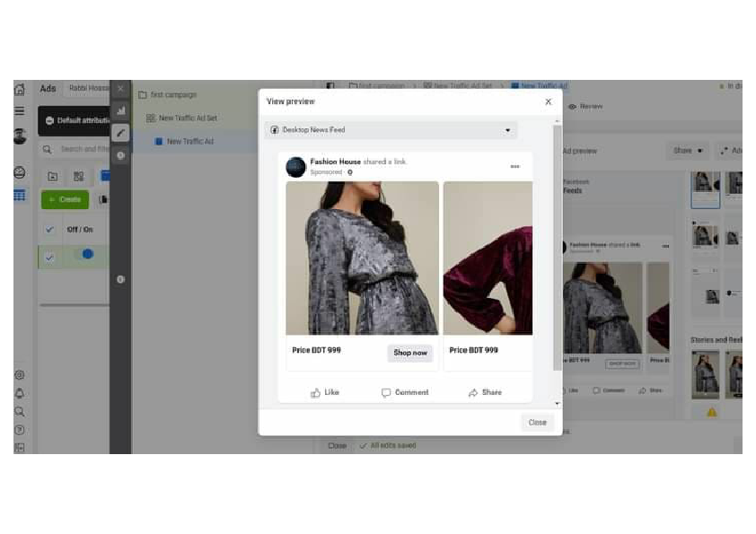Tick the selected ad row checkbox

[49, 258]
